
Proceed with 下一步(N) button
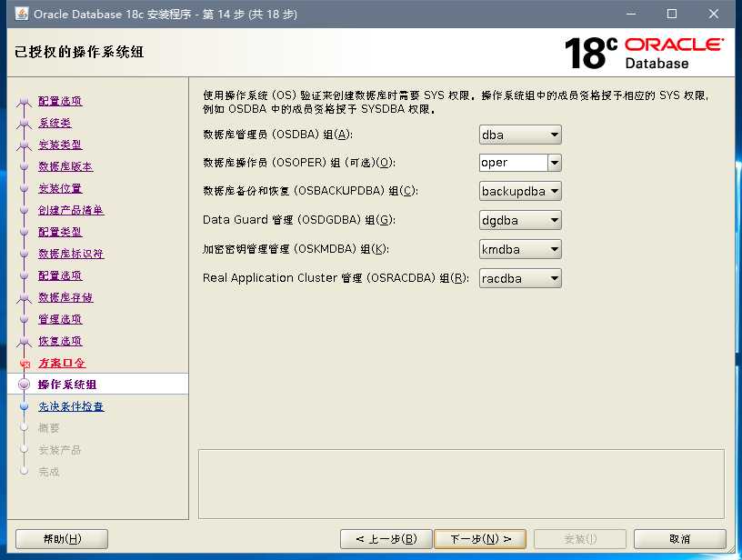[480, 539]
